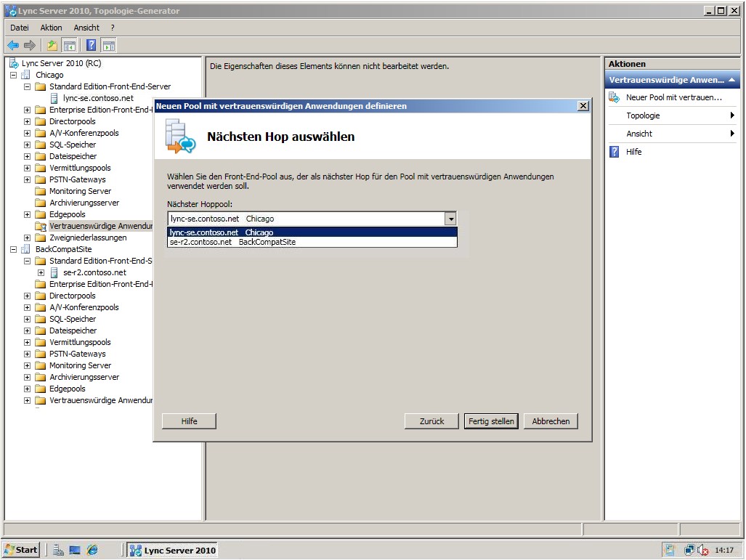Expand SQL-Speicher under Chicago
Screen dimensions: 746x560
click(27, 145)
